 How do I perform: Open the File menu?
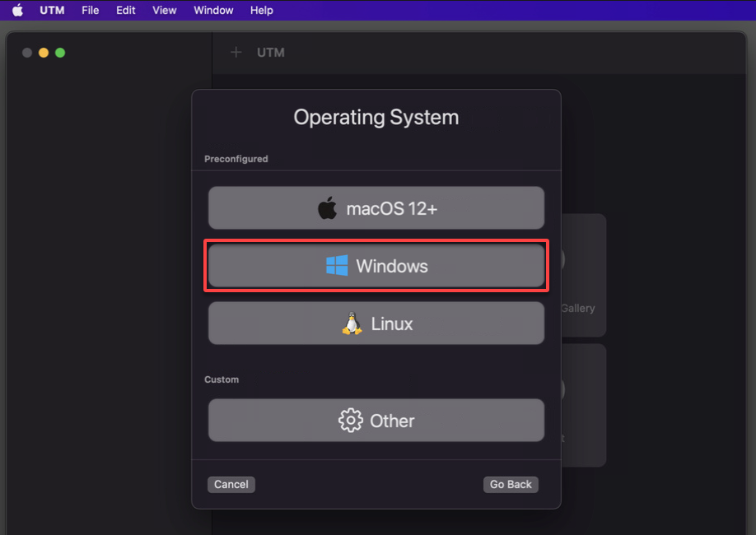[90, 10]
